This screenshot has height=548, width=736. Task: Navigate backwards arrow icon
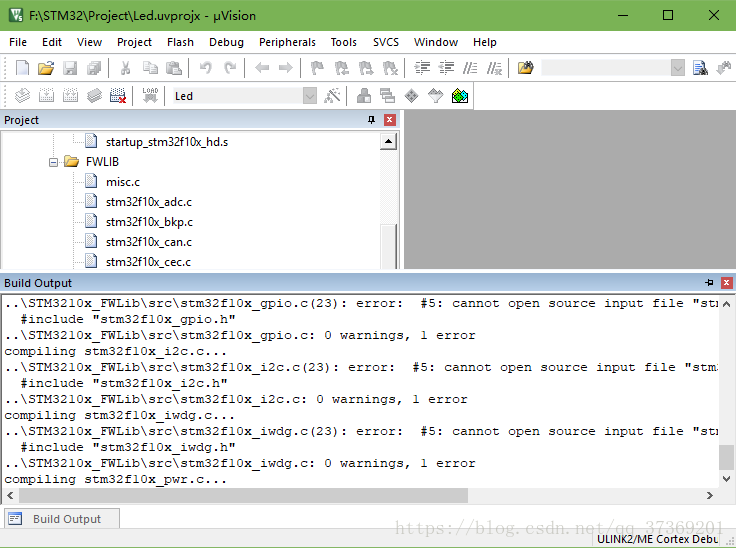pyautogui.click(x=262, y=68)
